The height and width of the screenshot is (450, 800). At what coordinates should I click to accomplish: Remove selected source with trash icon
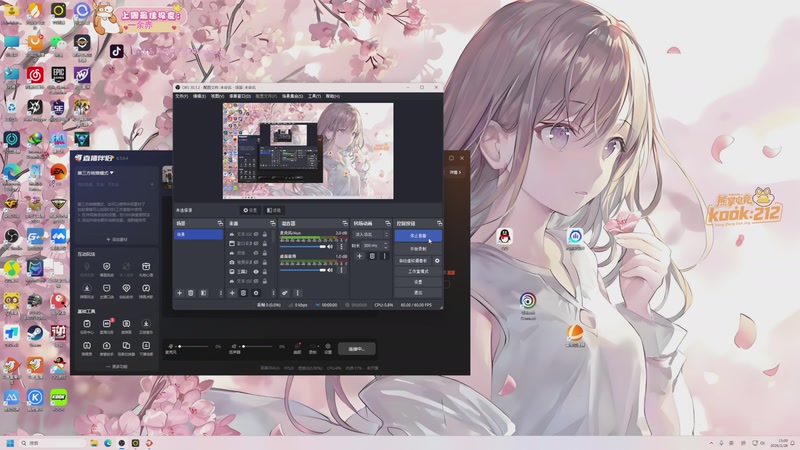[243, 293]
